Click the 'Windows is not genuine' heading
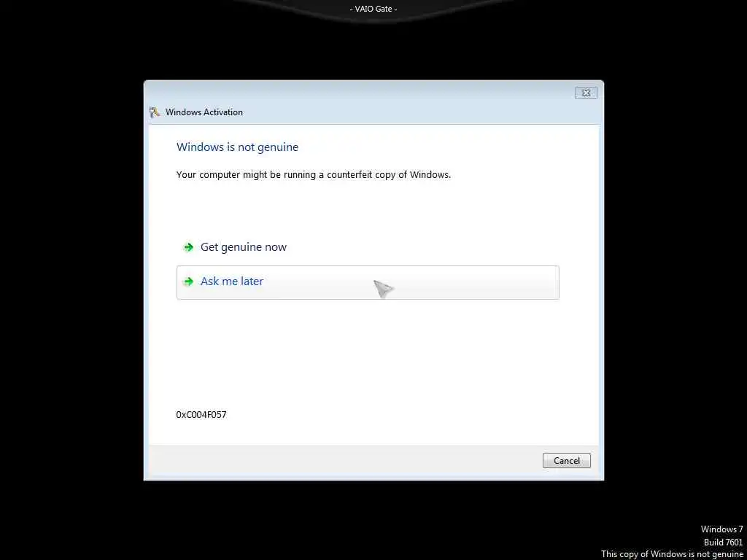This screenshot has height=560, width=747. pos(237,147)
